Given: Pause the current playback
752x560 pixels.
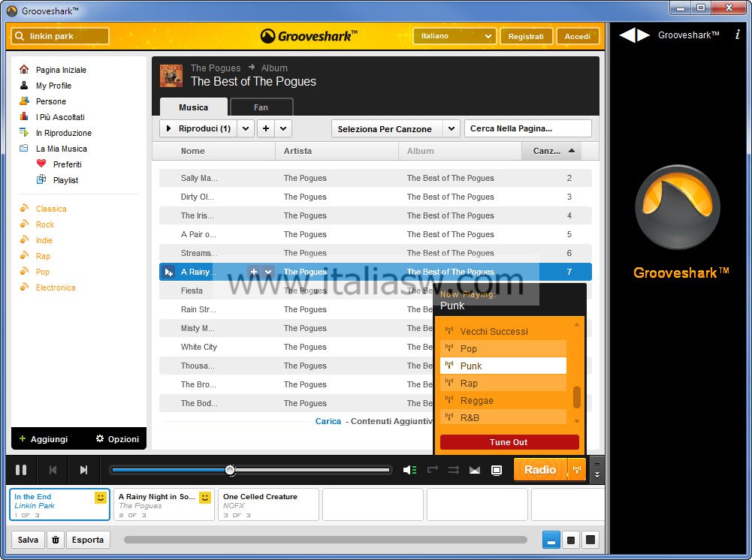Looking at the screenshot, I should point(21,470).
